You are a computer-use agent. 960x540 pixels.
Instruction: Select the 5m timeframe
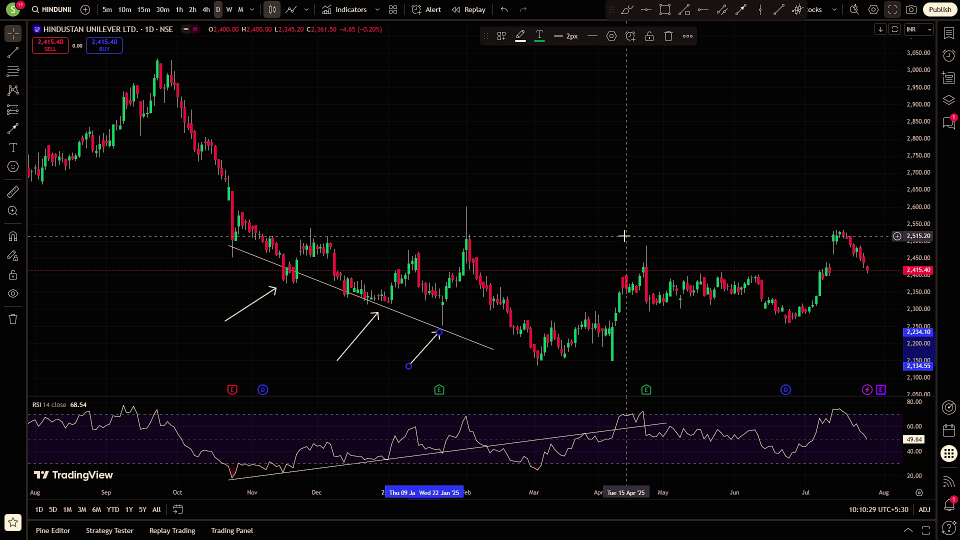pyautogui.click(x=107, y=10)
